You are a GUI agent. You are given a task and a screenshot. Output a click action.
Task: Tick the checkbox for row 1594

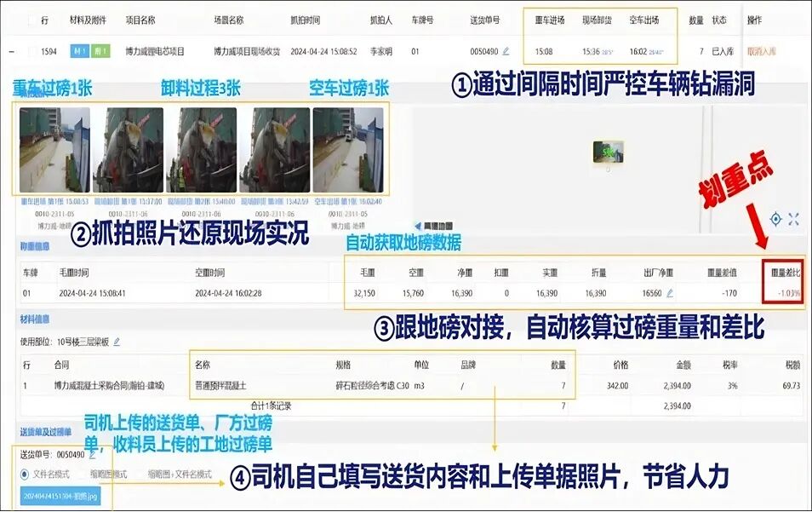pyautogui.click(x=33, y=52)
